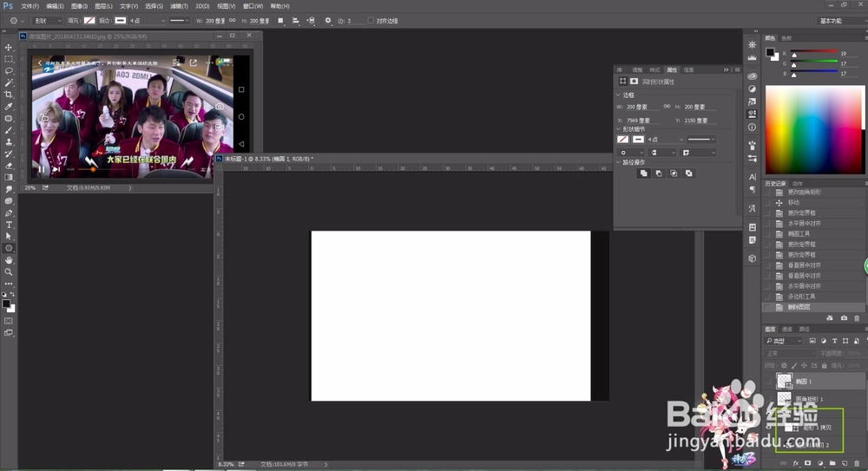Open the layer filter type dropdown 类型

click(x=783, y=341)
